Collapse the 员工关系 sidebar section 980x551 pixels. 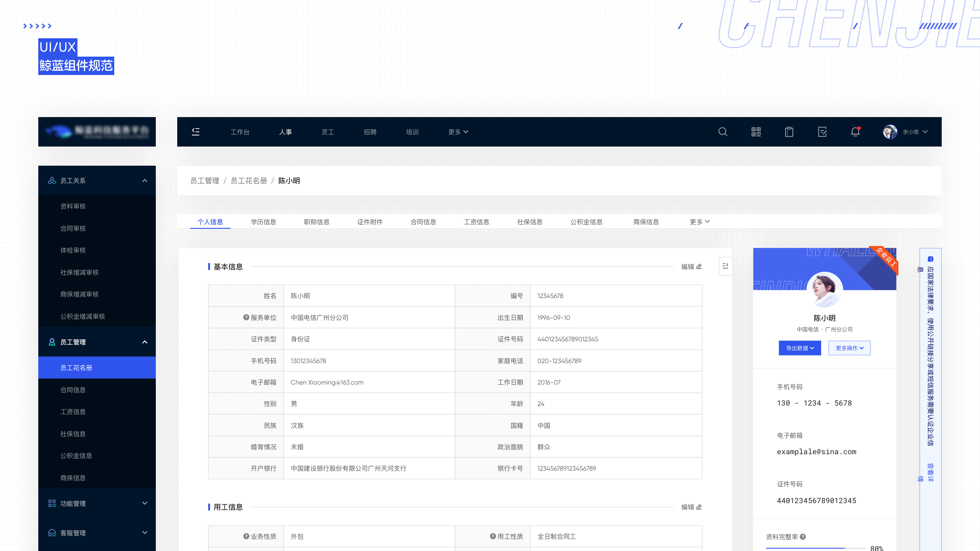pos(145,180)
